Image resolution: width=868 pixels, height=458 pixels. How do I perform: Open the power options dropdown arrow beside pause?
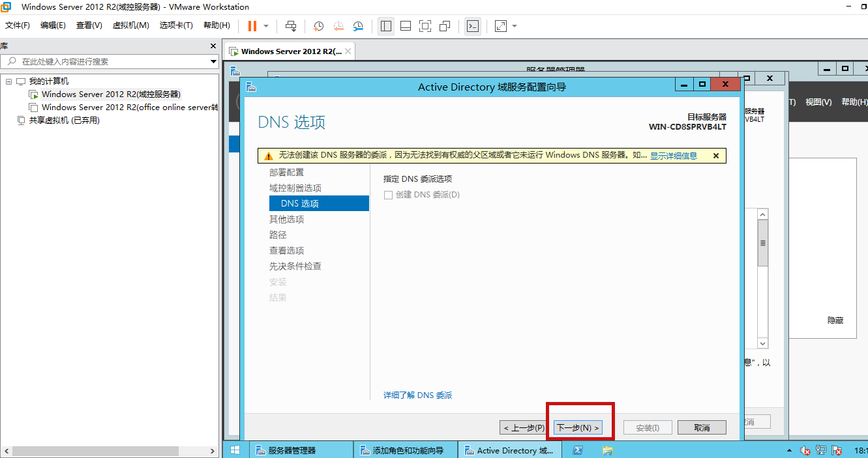(x=266, y=26)
